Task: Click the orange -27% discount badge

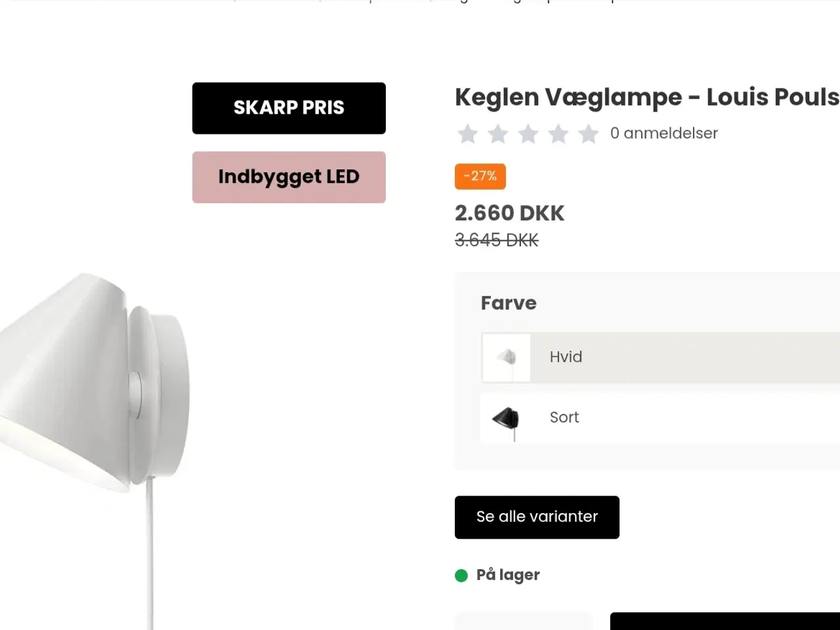Action: tap(480, 176)
